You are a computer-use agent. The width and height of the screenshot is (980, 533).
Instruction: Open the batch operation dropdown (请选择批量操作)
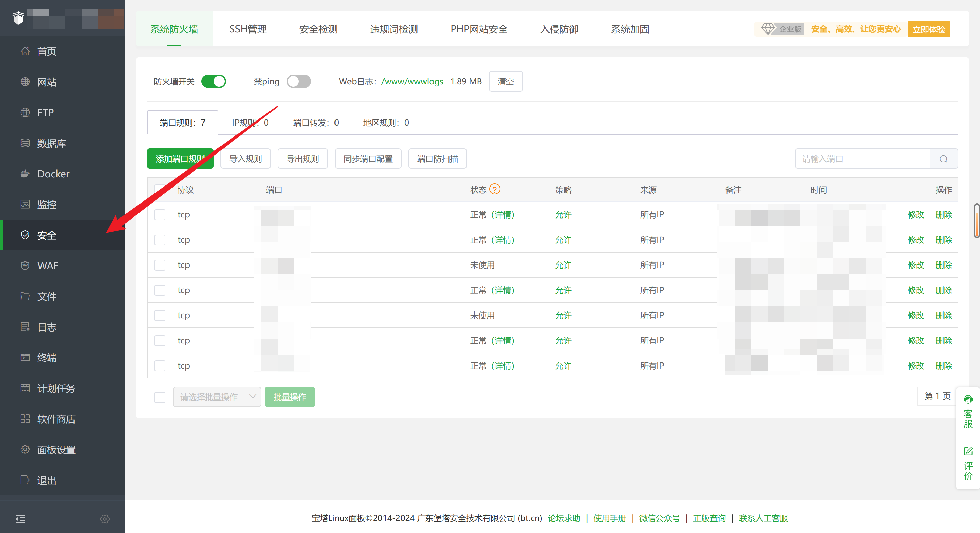point(217,397)
